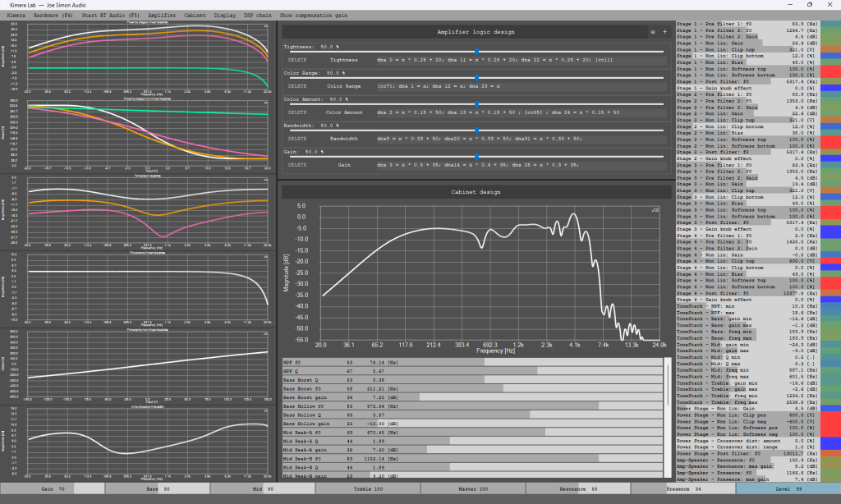Open the Cabinet menu in the menu bar
841x504 pixels.
coord(195,16)
